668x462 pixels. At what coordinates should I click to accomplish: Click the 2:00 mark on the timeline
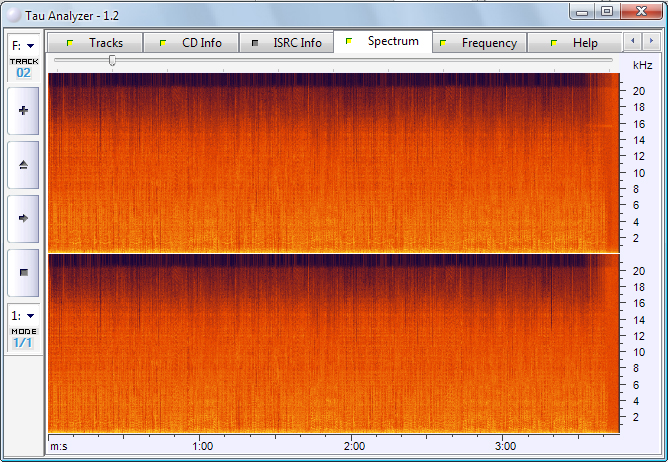354,446
